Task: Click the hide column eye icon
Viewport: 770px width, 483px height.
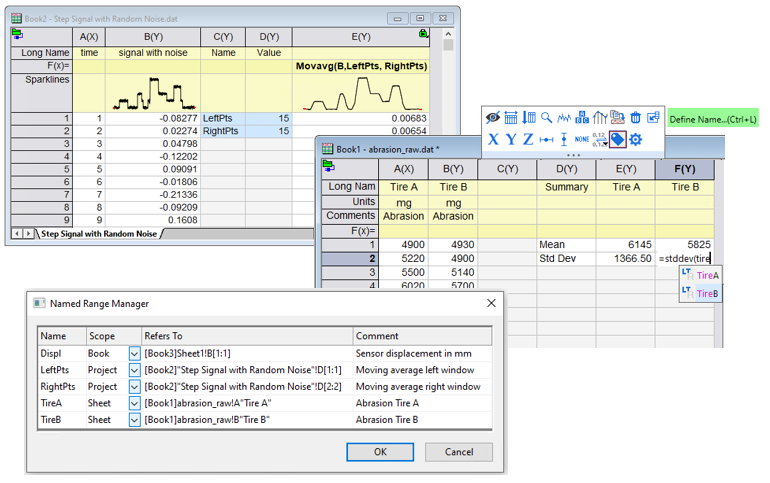Action: click(x=493, y=118)
